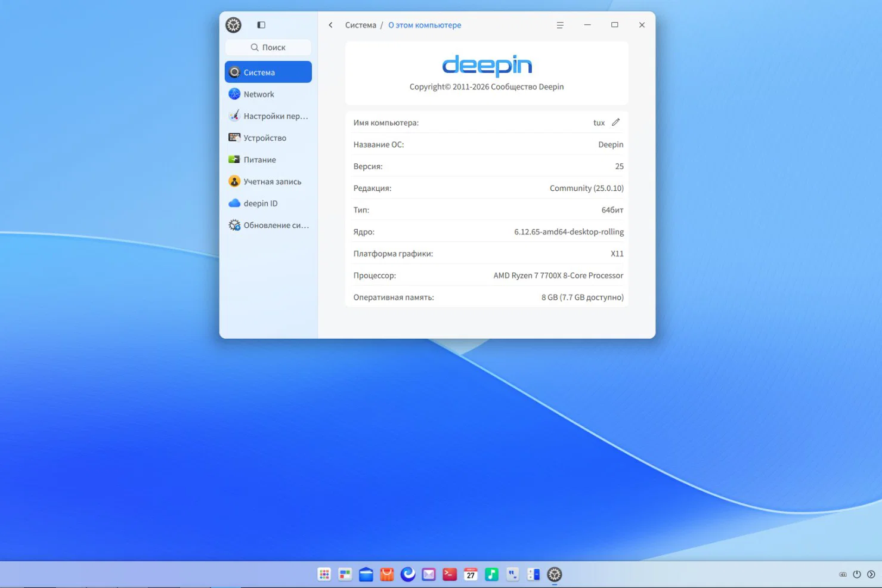The image size is (882, 588).
Task: Launch the App Store from the dock
Action: [387, 574]
